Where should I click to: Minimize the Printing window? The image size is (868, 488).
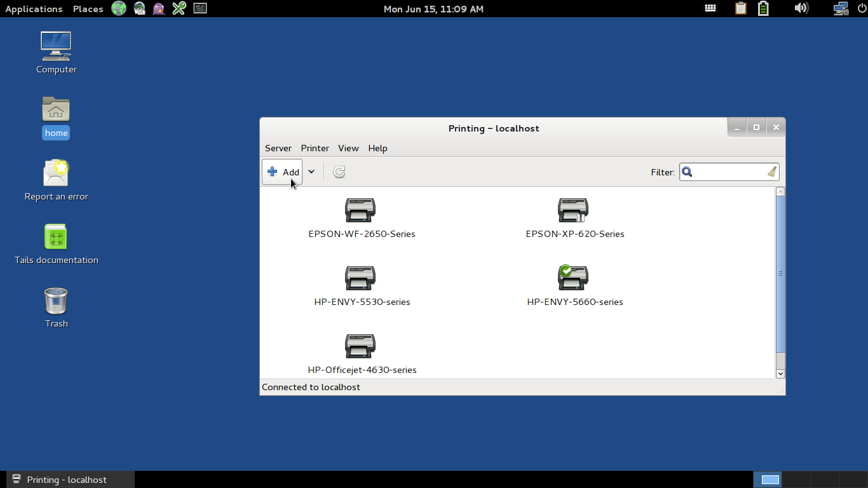pyautogui.click(x=737, y=128)
